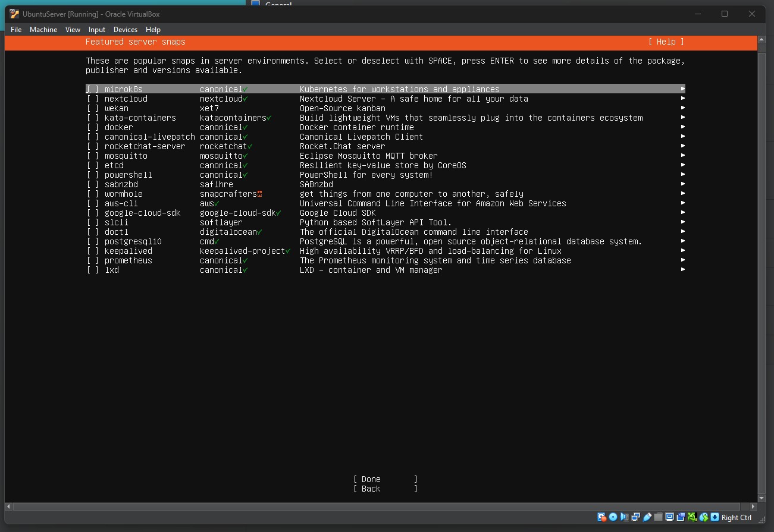The width and height of the screenshot is (774, 532).
Task: Open the Machine menu
Action: [43, 29]
